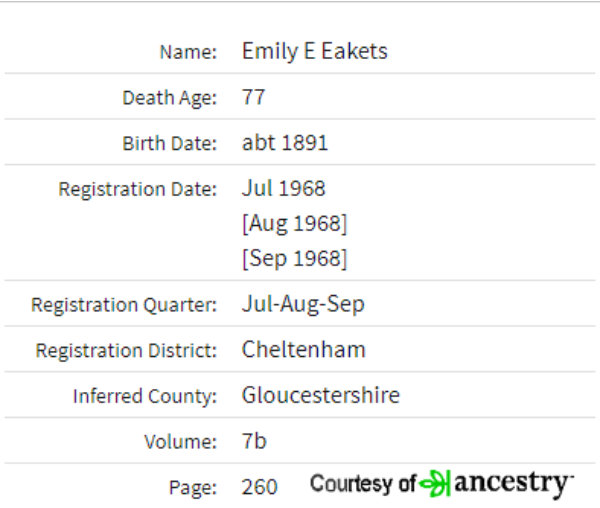The height and width of the screenshot is (508, 600).
Task: Click the Name field label
Action: pyautogui.click(x=188, y=52)
